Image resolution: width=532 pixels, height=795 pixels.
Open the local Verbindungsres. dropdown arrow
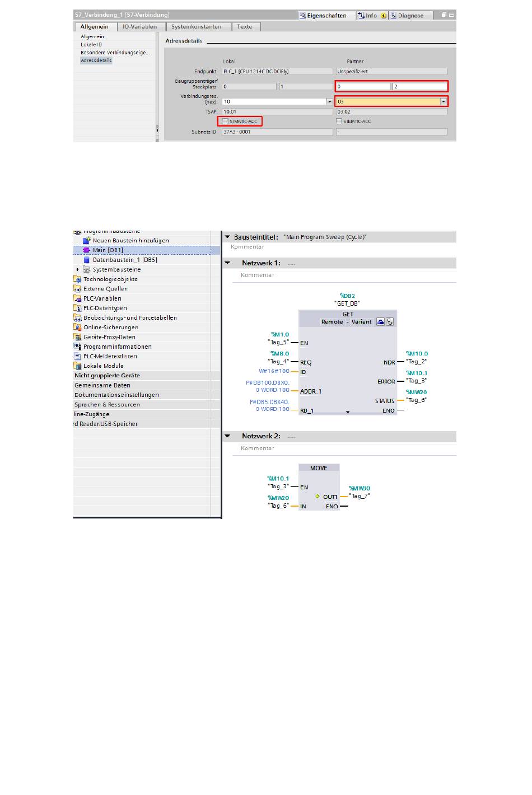(329, 102)
